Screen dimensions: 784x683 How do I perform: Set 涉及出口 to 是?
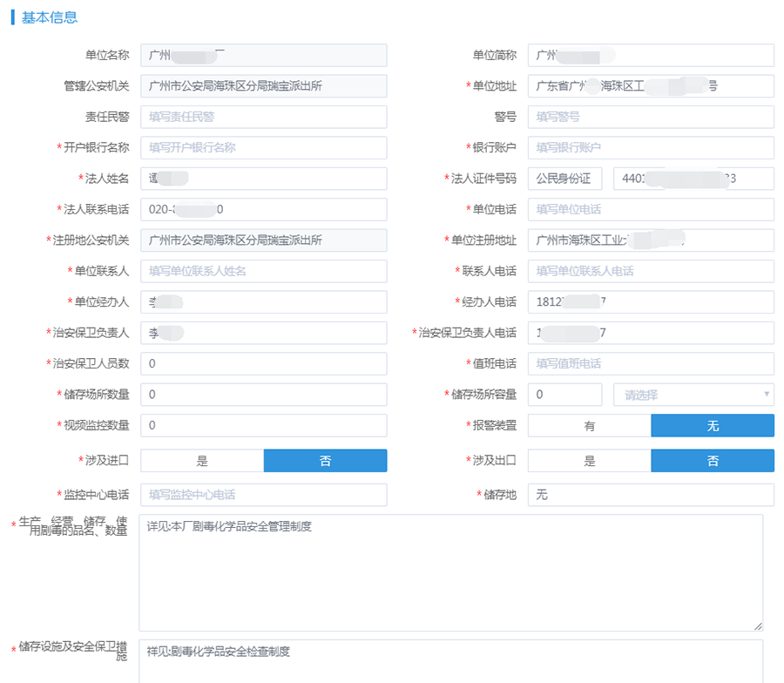point(590,461)
